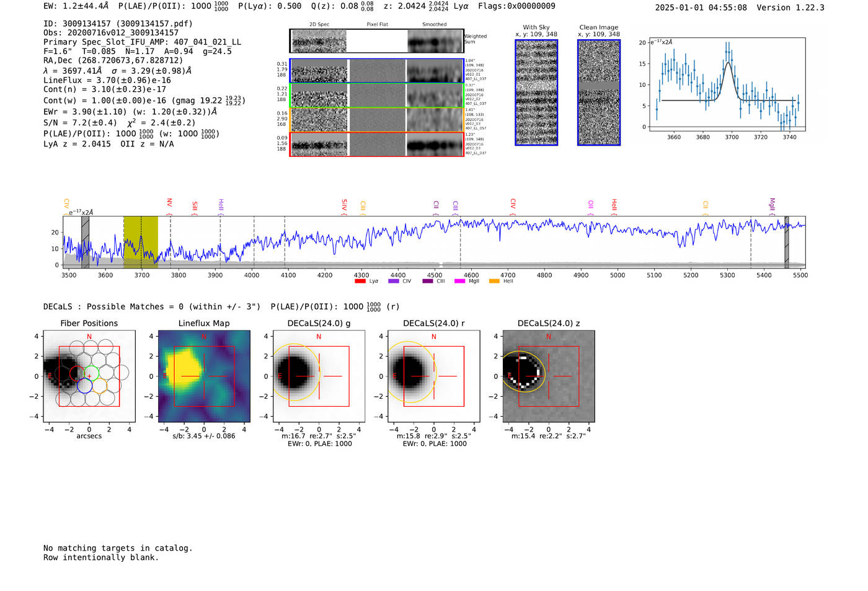Open the DECaLS(24.0) g image
868x591 pixels.
319,376
